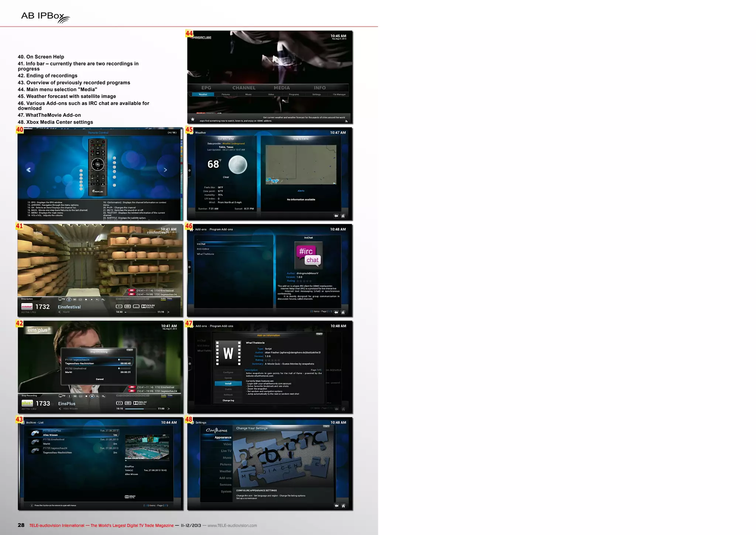Image resolution: width=756 pixels, height=535 pixels.
Task: Select the Weather submenu tab in screenshot 44
Action: pos(203,95)
